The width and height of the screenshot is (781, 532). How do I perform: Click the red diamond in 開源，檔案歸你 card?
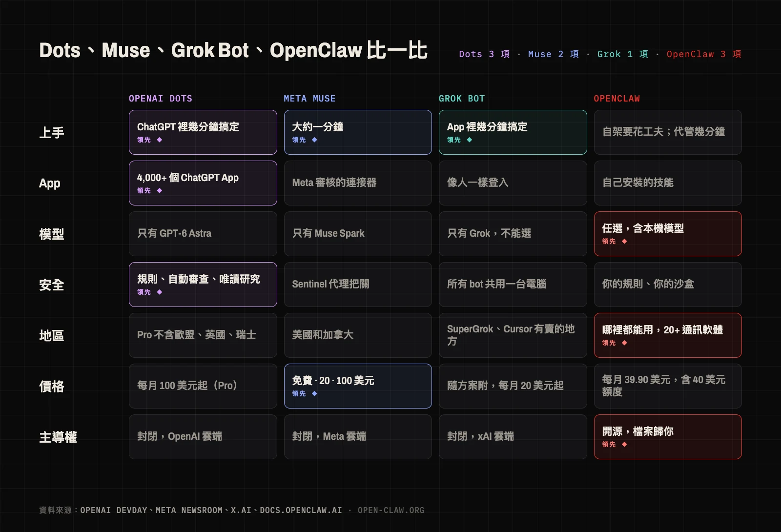pyautogui.click(x=624, y=445)
